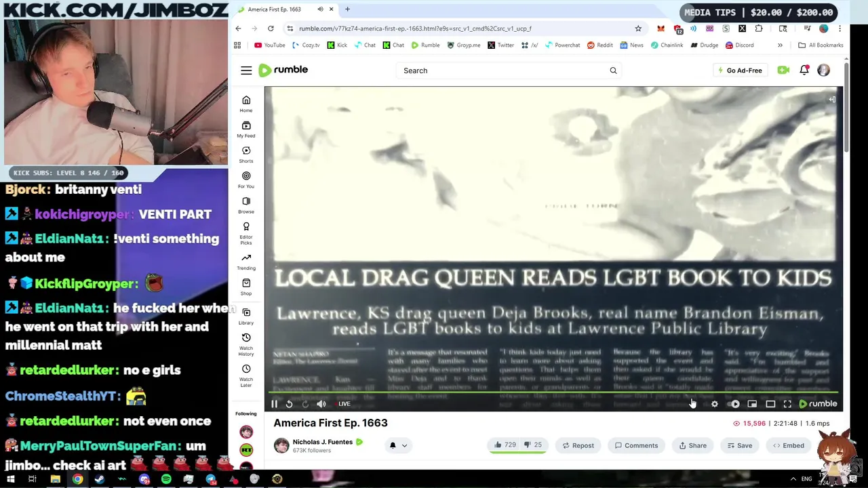Image resolution: width=868 pixels, height=488 pixels.
Task: Toggle autoplay switch in video player
Action: pos(734,404)
